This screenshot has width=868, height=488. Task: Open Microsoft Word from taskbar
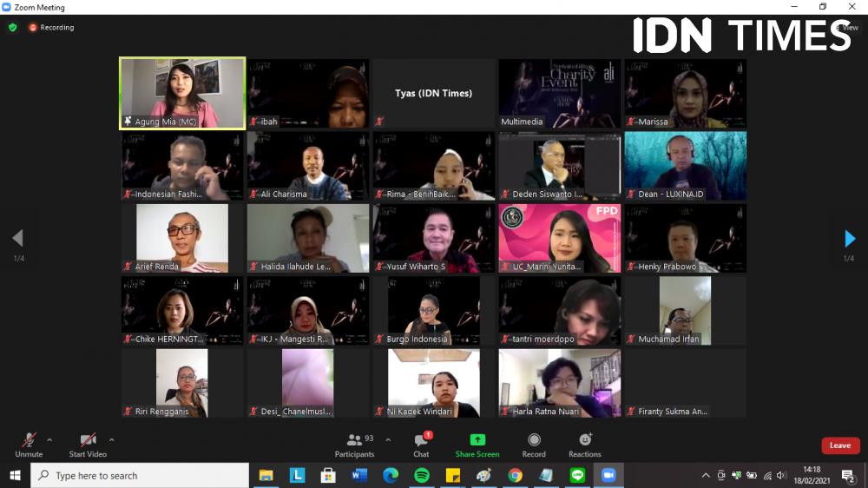[359, 475]
